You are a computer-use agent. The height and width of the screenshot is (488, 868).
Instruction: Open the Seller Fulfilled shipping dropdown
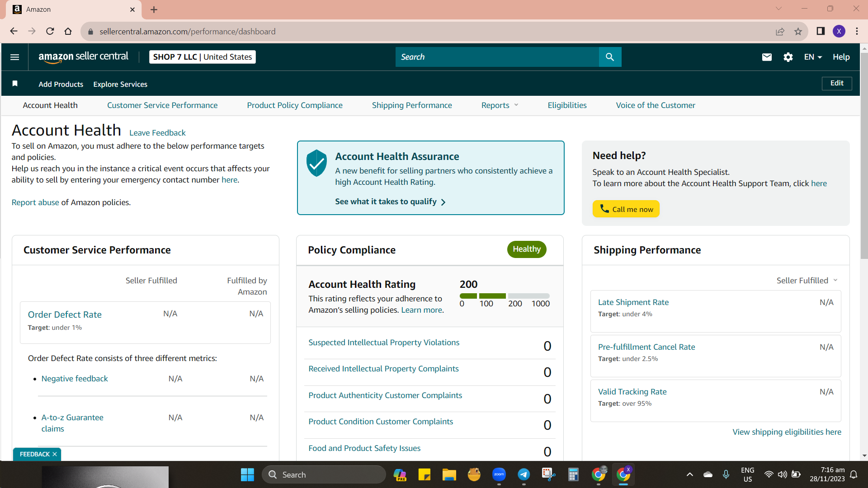coord(807,281)
